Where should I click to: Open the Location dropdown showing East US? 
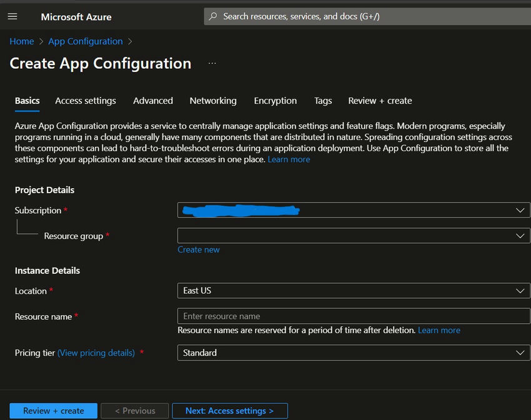click(354, 291)
